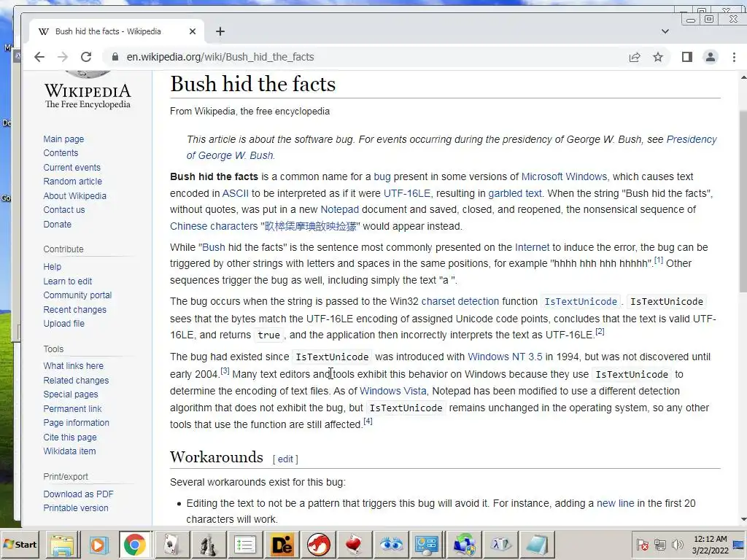Open the Windows NT 3.5 link
The image size is (747, 560).
click(505, 357)
